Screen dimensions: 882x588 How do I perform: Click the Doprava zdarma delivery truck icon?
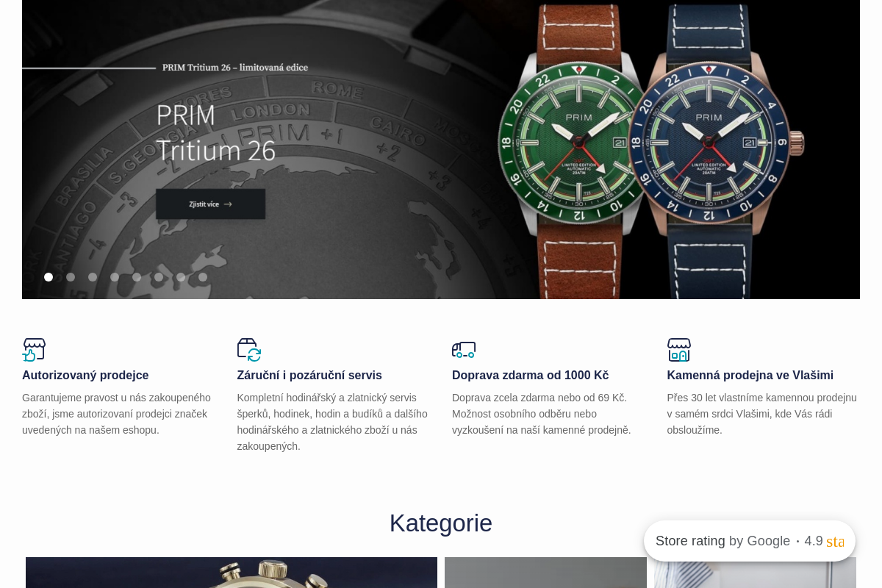point(464,350)
